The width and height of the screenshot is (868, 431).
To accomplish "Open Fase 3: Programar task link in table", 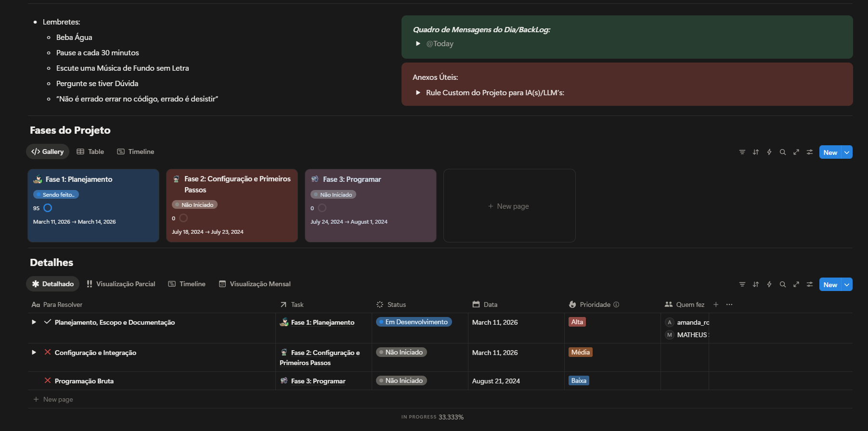I will [318, 381].
